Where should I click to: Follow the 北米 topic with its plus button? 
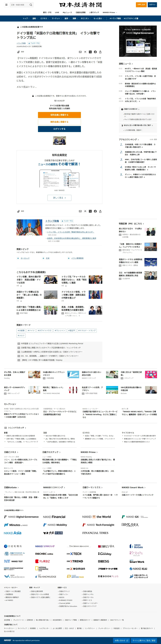pyautogui.click(x=43, y=258)
